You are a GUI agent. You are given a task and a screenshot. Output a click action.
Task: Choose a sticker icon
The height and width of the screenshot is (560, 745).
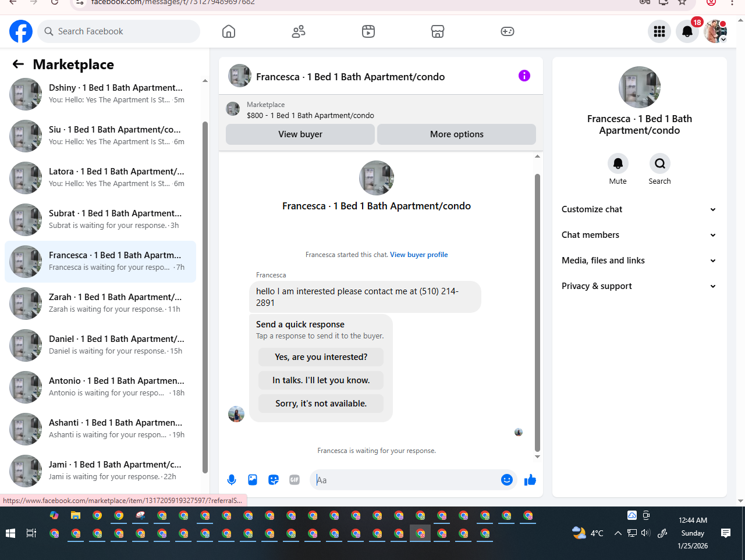pos(274,480)
